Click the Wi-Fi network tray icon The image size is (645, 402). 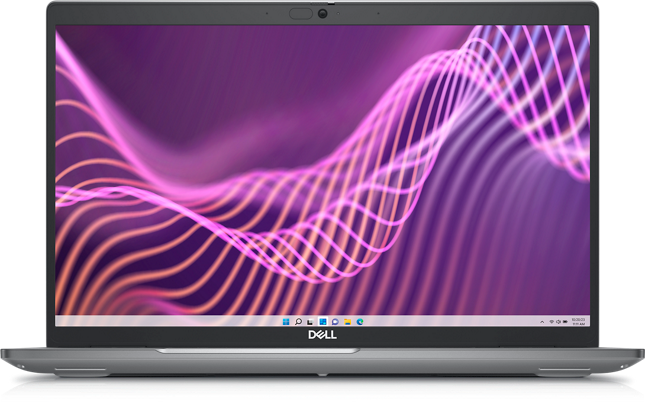click(x=553, y=322)
